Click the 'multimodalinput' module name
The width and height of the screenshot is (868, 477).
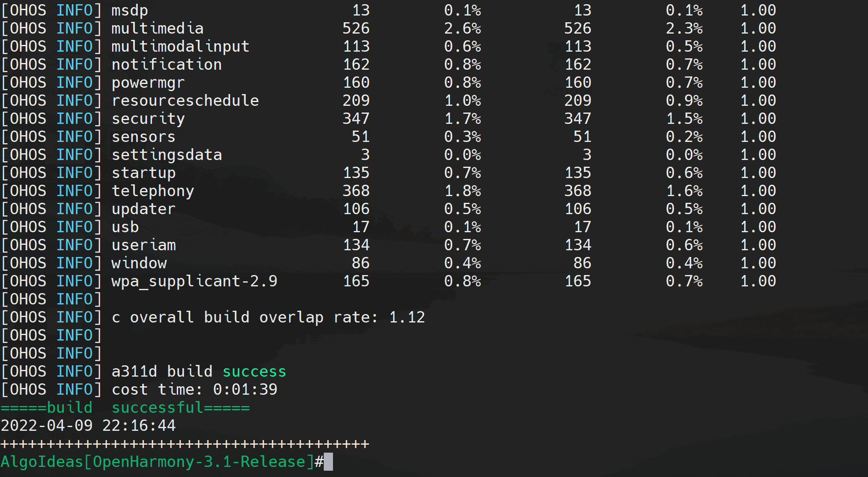(x=180, y=47)
